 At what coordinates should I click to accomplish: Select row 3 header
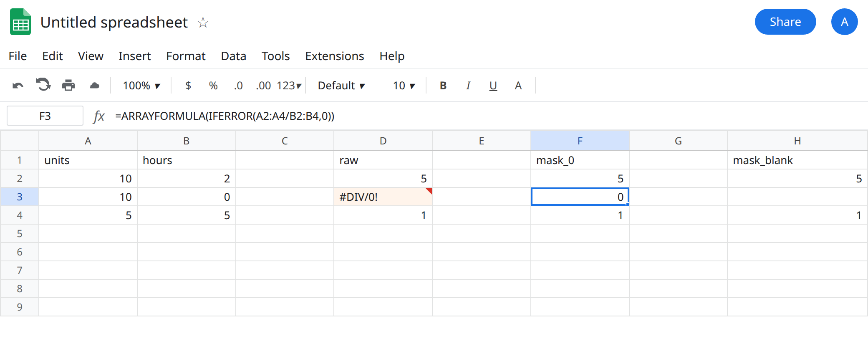tap(20, 197)
